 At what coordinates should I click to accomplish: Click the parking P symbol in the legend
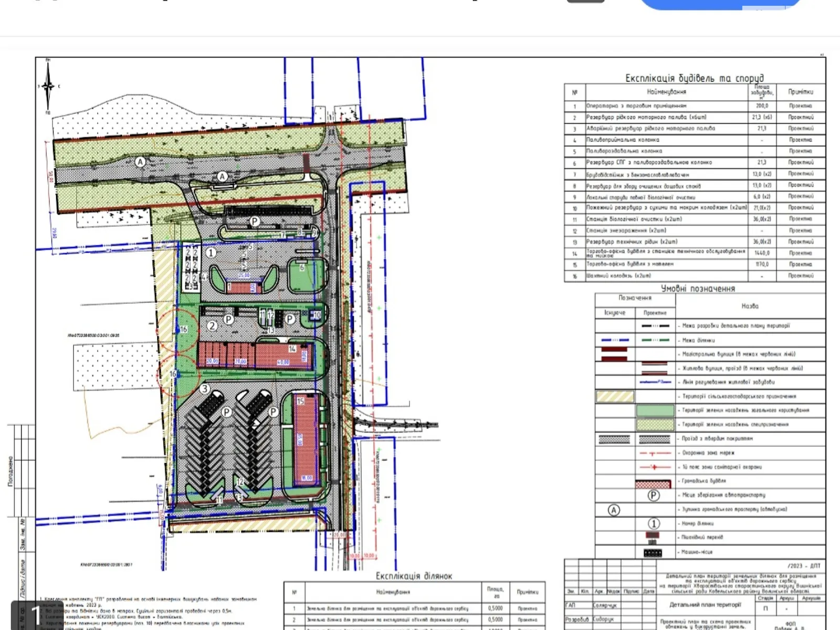pyautogui.click(x=654, y=495)
